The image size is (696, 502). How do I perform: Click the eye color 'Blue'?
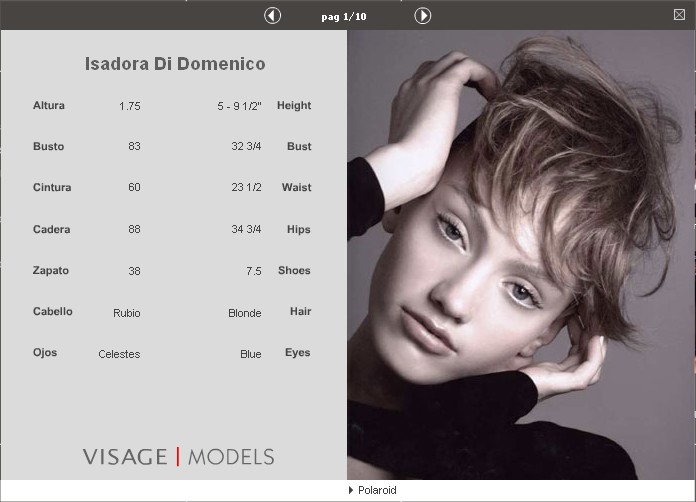click(x=251, y=354)
